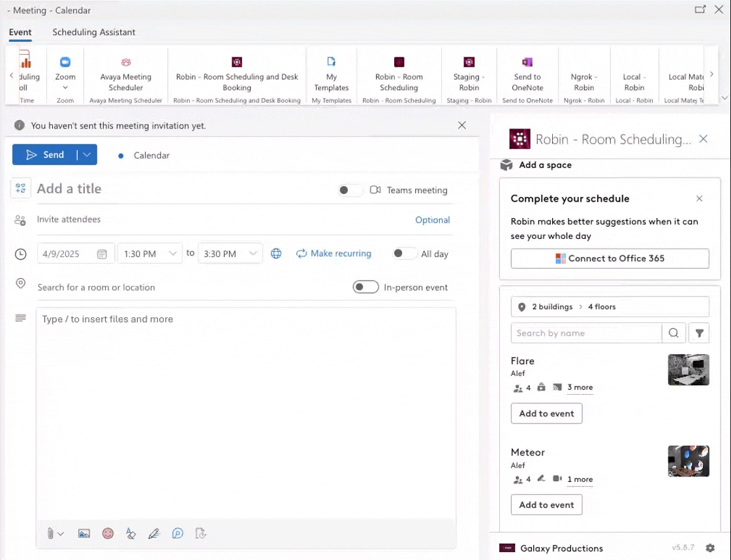The image size is (731, 560).
Task: Click the message body text area
Action: pos(245,412)
